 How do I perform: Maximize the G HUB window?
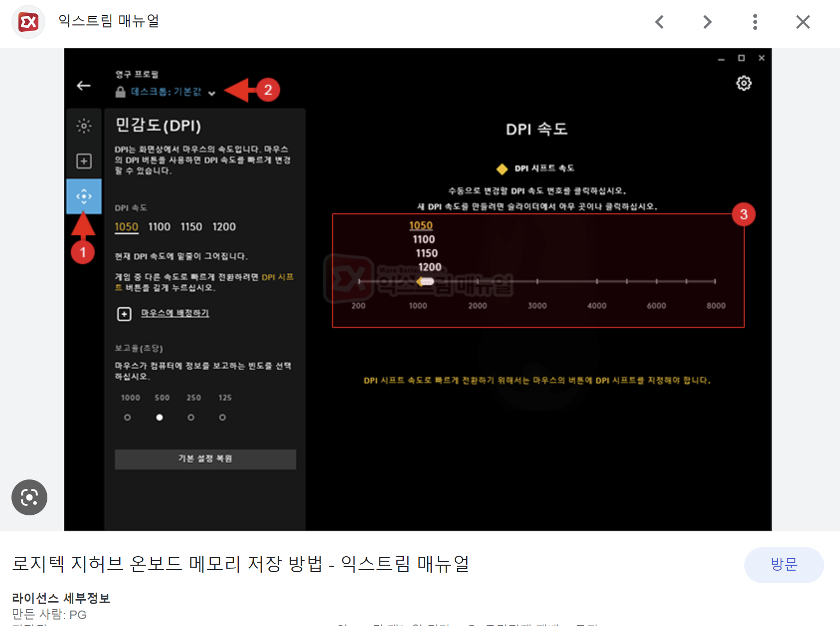(741, 58)
